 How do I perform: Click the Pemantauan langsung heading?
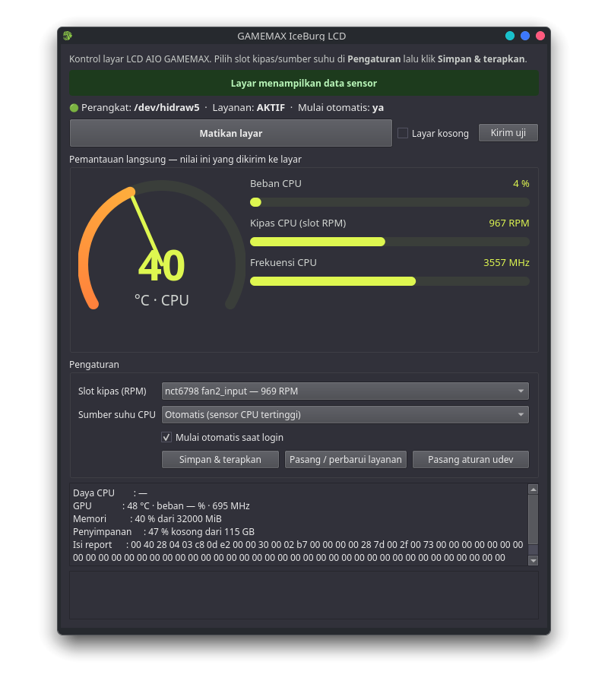pos(185,160)
